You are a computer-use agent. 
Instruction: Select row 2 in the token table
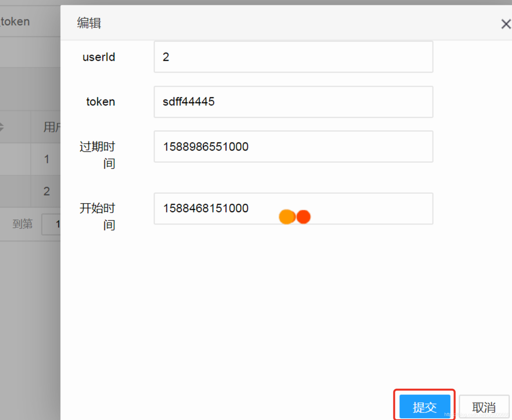[x=46, y=191]
